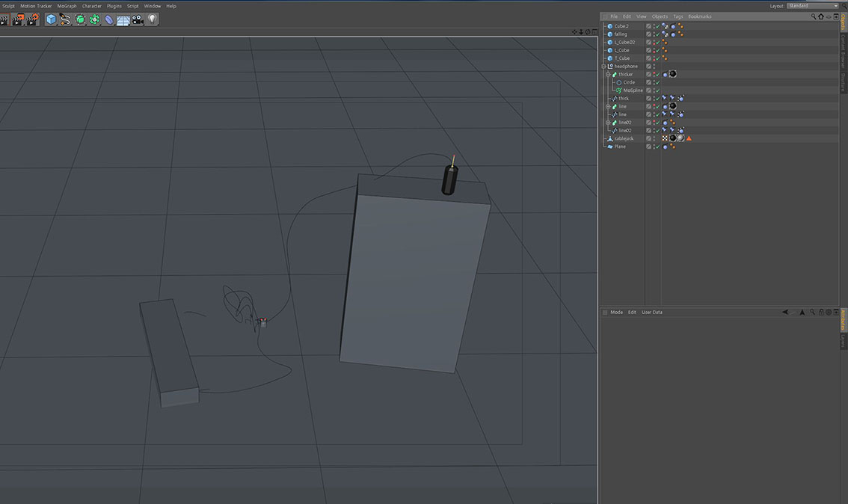Toggle visibility dots for T_Cube
Image resolution: width=848 pixels, height=504 pixels.
(654, 58)
